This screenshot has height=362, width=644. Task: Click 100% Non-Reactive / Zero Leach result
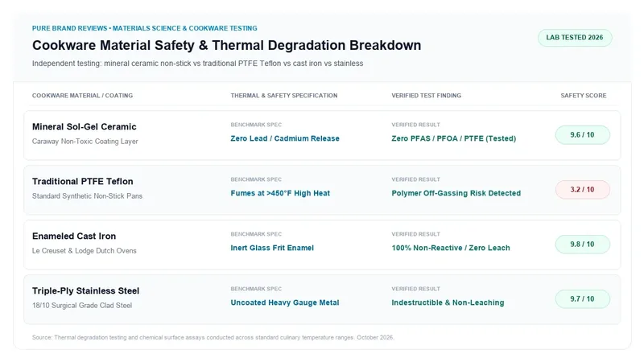[x=451, y=248]
